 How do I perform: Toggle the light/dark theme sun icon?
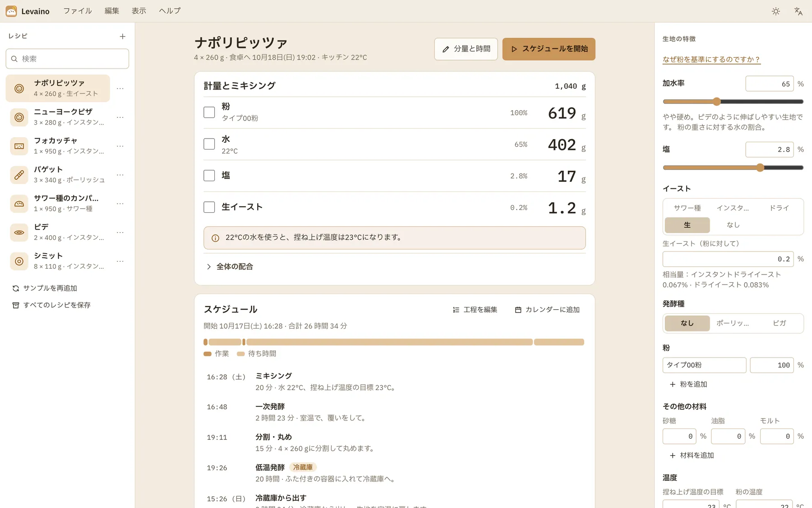776,11
